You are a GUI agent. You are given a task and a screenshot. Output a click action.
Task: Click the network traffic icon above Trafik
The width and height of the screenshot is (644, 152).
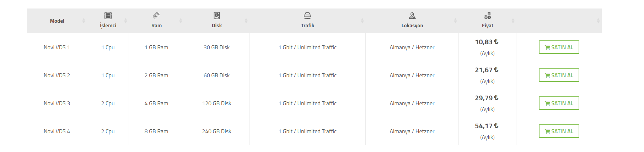(307, 16)
